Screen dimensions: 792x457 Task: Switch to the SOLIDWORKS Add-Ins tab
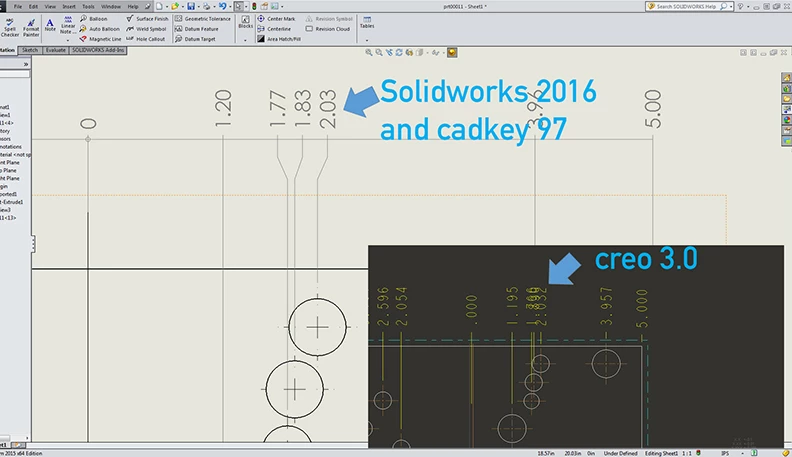tap(98, 50)
